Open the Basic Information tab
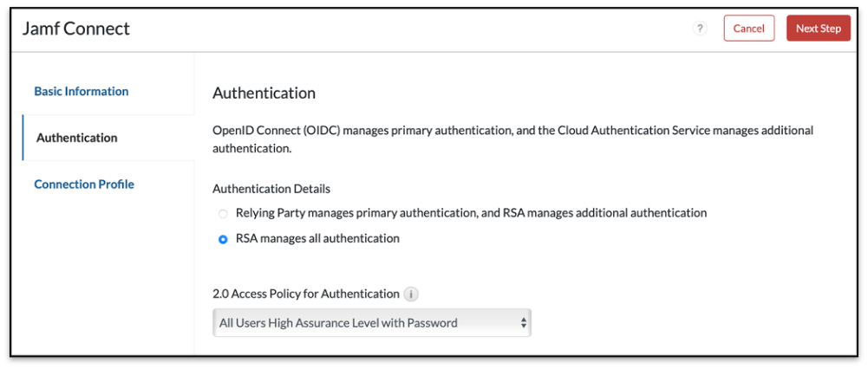Image resolution: width=868 pixels, height=369 pixels. pyautogui.click(x=82, y=91)
